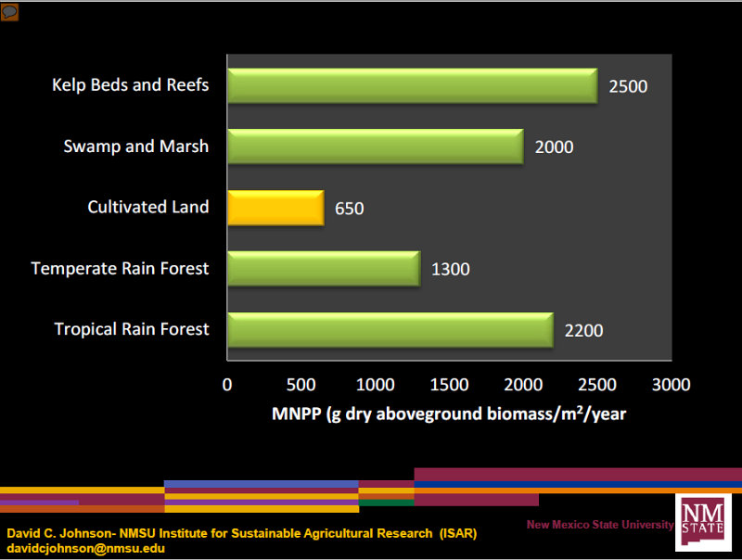
Task: Open the comment annotation icon
Action: (11, 12)
